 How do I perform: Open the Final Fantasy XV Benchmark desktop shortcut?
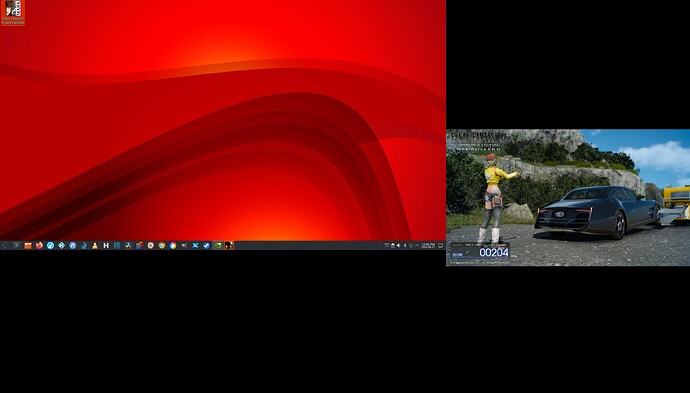coord(13,13)
